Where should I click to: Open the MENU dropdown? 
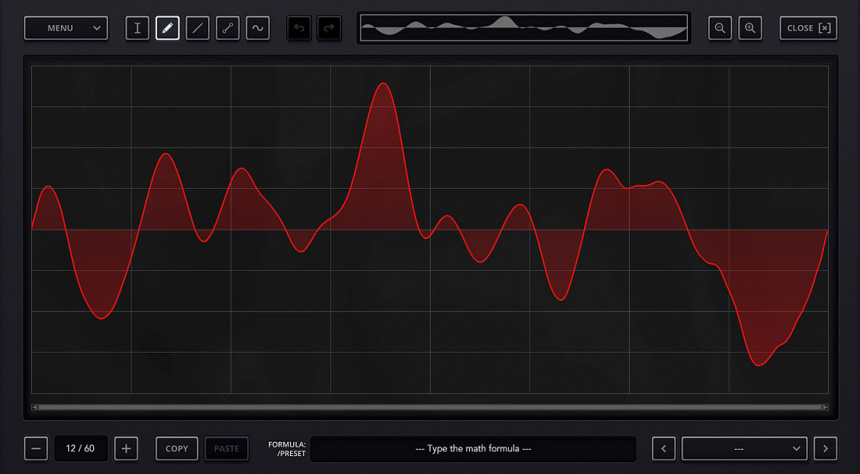click(66, 28)
